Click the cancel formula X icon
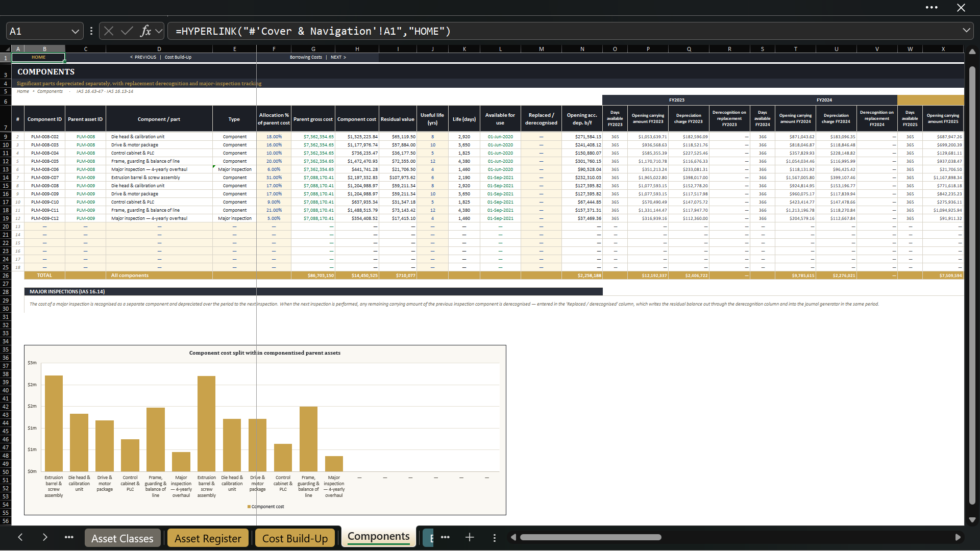The height and width of the screenshot is (551, 980). pyautogui.click(x=109, y=31)
